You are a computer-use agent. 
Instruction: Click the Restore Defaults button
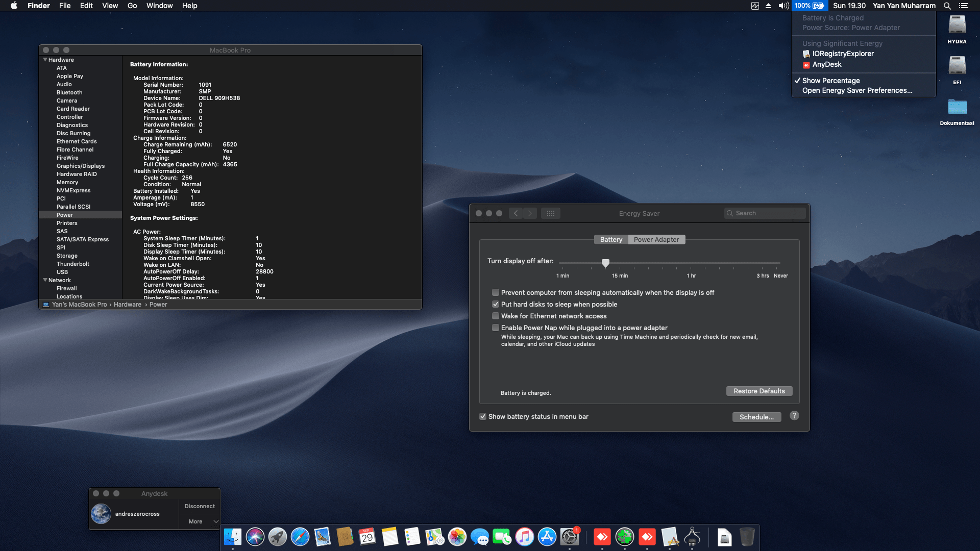[759, 391]
